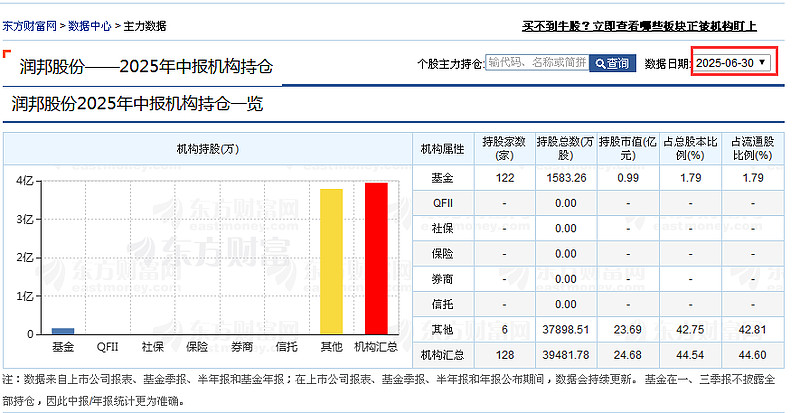Screen dimensions: 800x413
Task: Click the 机构持股(万) chart header
Action: pos(208,149)
